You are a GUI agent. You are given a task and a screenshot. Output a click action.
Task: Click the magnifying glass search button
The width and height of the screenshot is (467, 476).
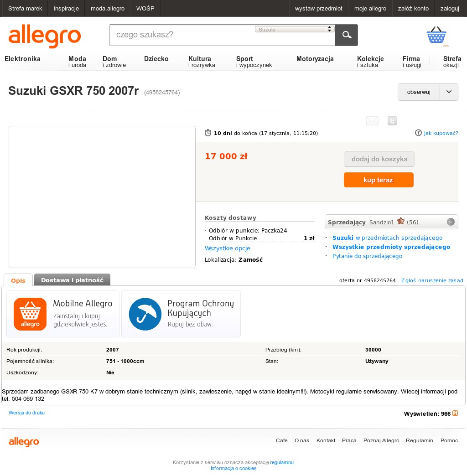(x=346, y=35)
